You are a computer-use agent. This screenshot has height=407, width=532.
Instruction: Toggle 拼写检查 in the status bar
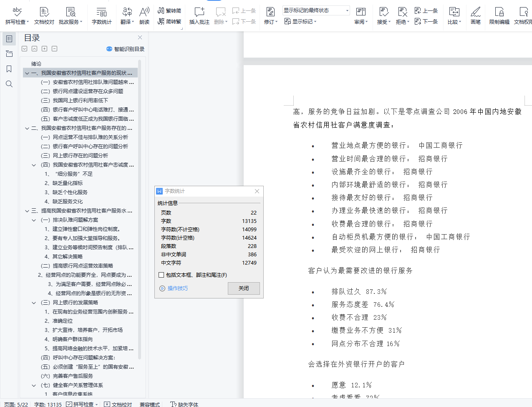[x=82, y=404]
